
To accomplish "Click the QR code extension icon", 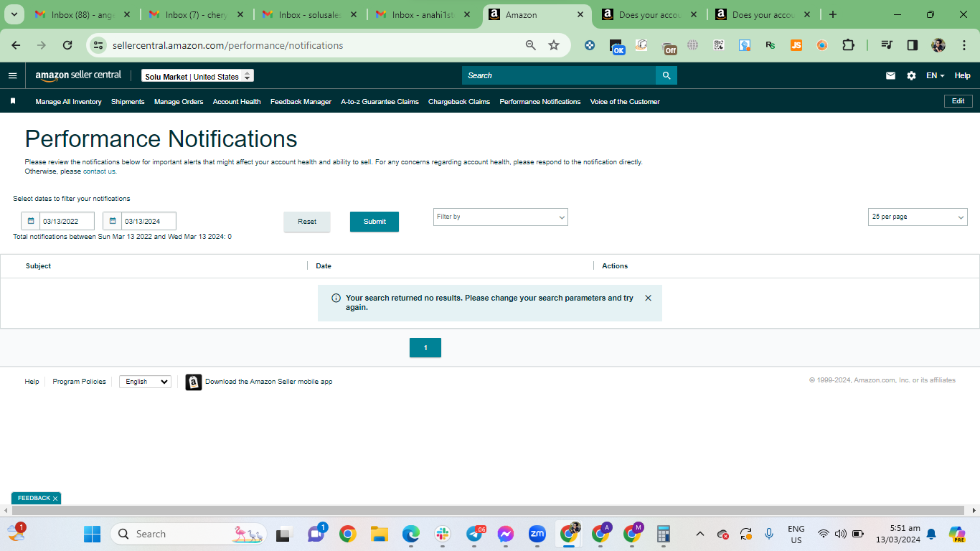I will [719, 45].
